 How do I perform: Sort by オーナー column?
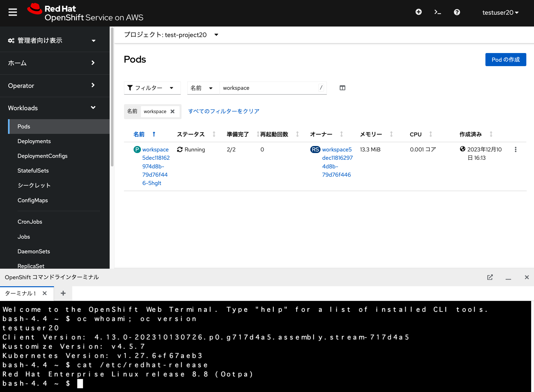coord(327,134)
